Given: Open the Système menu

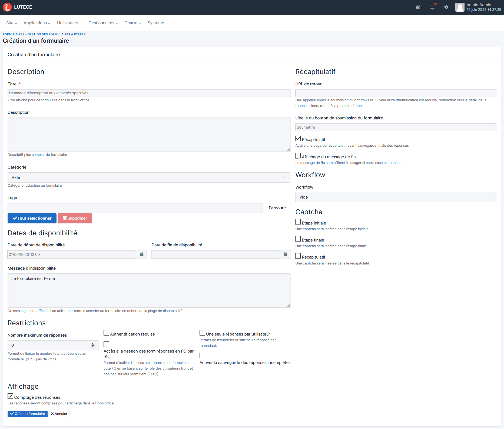Looking at the screenshot, I should point(157,23).
